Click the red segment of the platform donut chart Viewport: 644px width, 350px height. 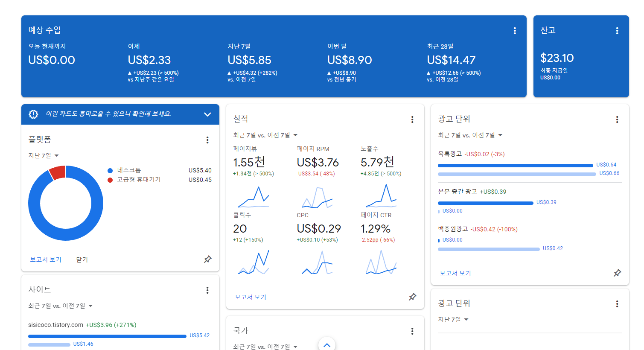click(58, 172)
